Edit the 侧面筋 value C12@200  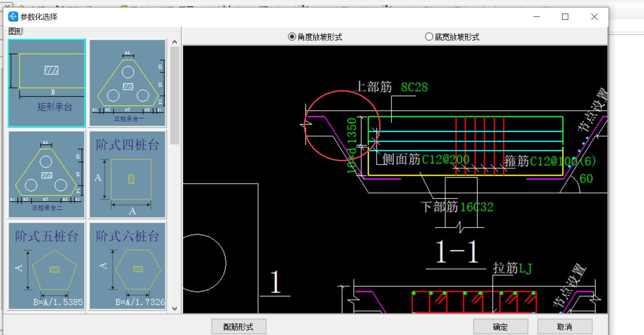[446, 159]
